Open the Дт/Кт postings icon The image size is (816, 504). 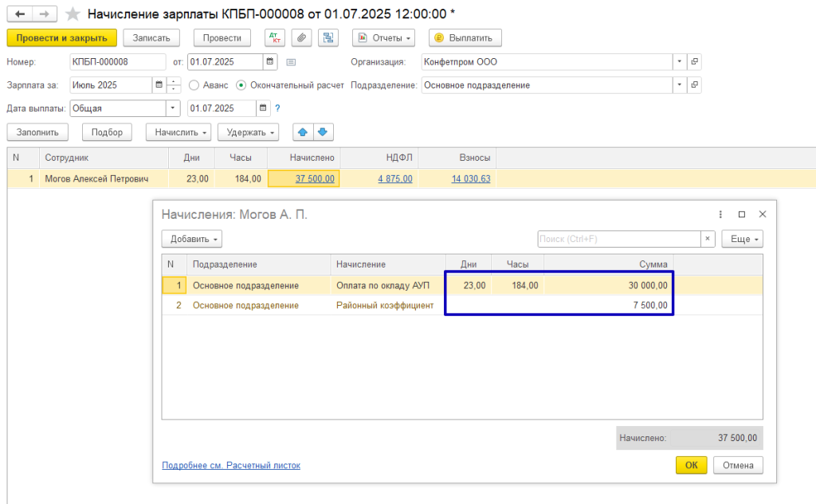click(274, 37)
